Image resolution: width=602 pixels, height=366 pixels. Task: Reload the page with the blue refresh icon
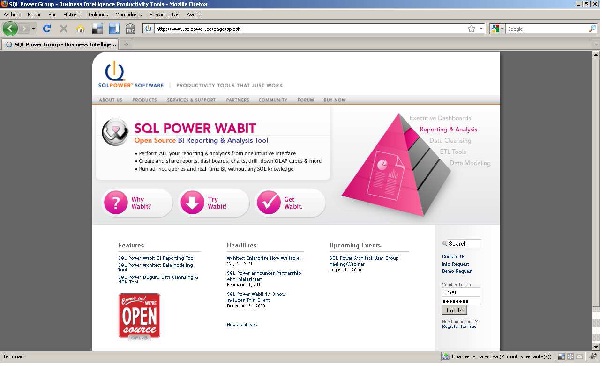coord(47,28)
